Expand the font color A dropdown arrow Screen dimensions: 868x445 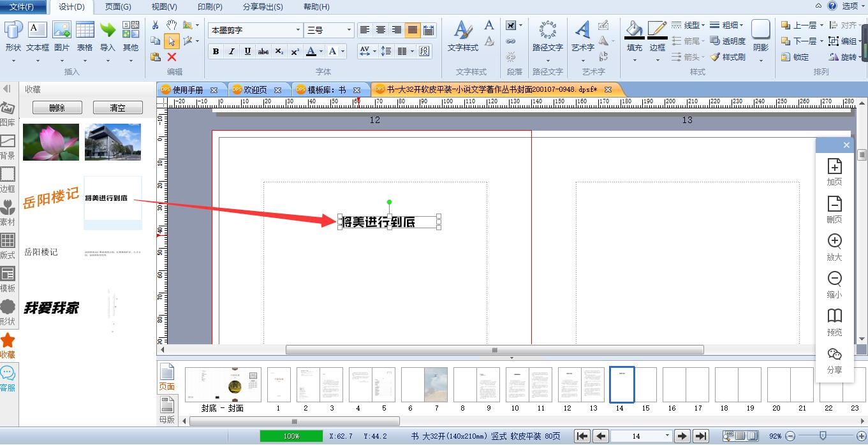(321, 51)
